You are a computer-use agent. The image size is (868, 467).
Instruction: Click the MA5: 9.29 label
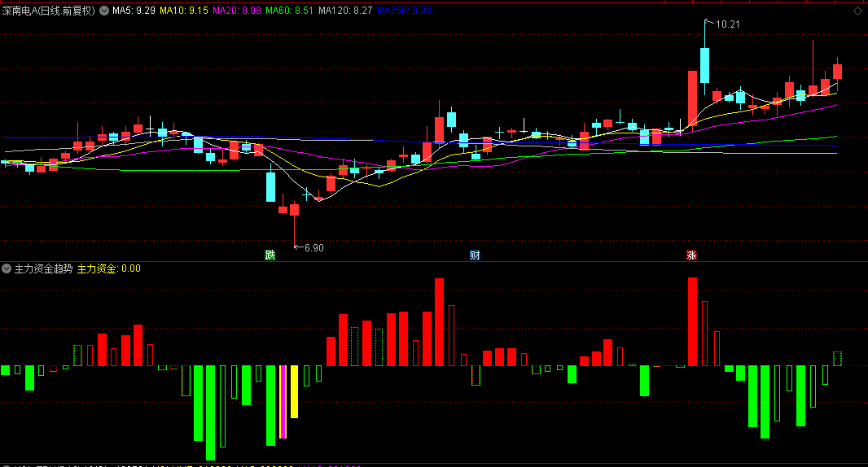[x=134, y=11]
